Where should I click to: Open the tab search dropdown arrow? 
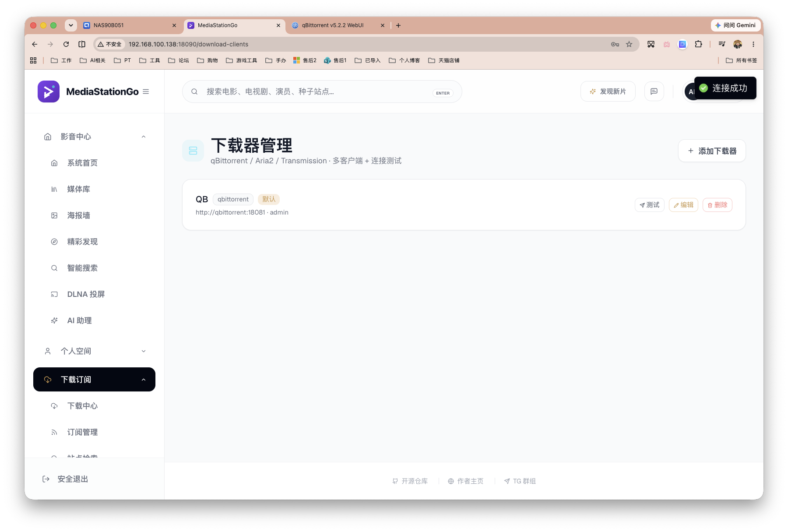71,25
